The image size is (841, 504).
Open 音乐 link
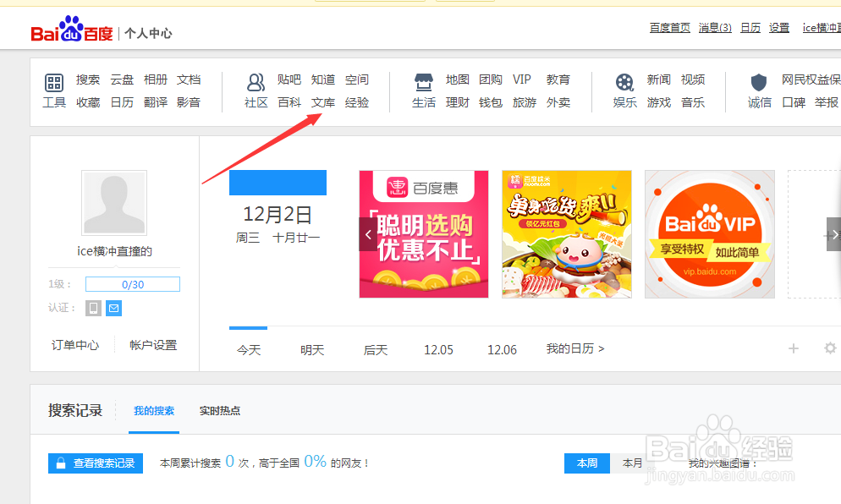coord(693,102)
